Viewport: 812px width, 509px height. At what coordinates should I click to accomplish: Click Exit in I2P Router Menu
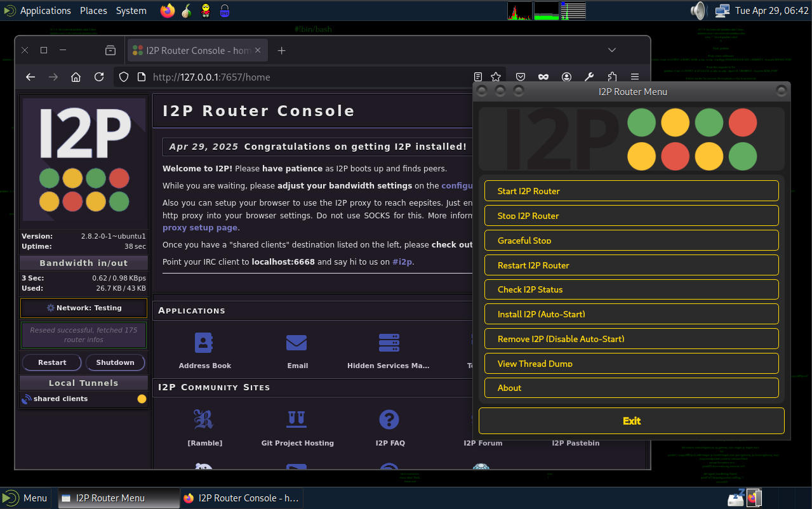click(x=632, y=421)
